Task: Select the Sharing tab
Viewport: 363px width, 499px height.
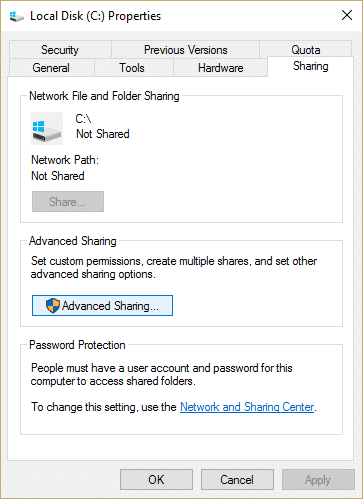Action: click(310, 66)
